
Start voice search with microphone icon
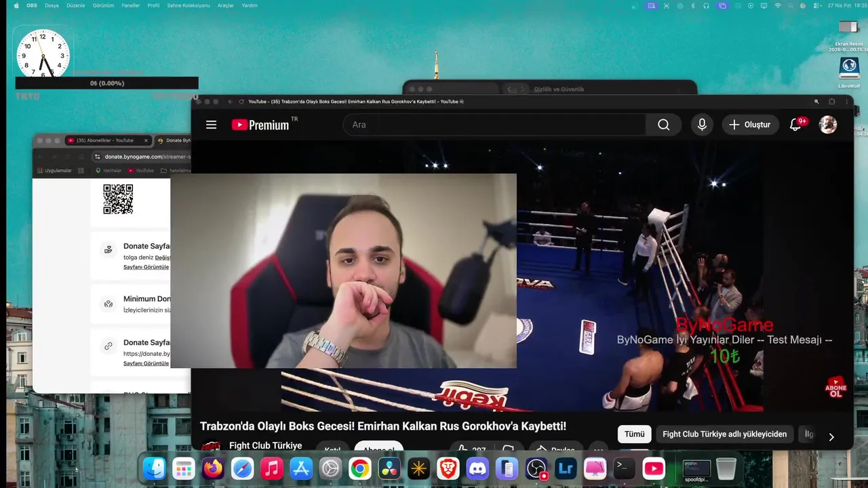pyautogui.click(x=702, y=125)
